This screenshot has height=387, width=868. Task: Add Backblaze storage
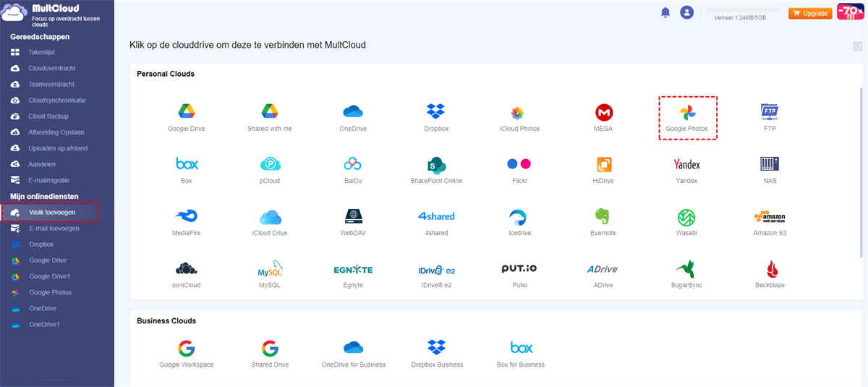point(770,274)
